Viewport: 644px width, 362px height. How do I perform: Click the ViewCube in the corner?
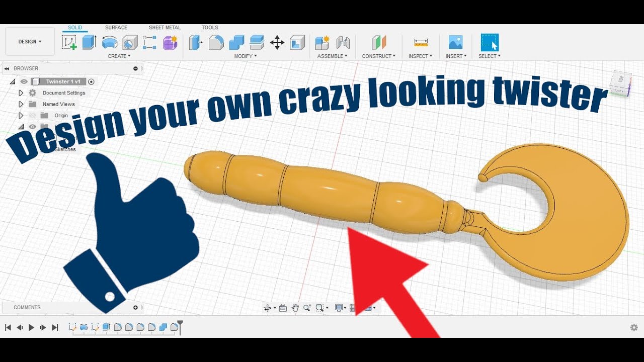[620, 83]
